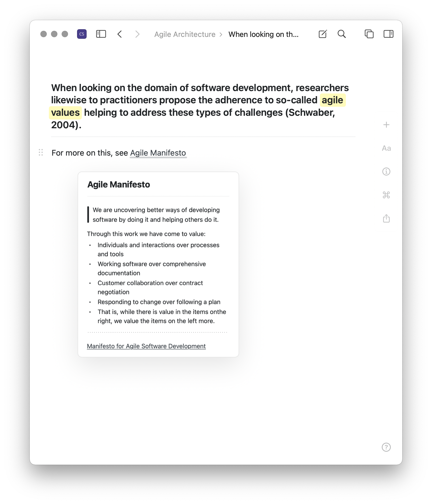Click the note's main heading text
432x504 pixels.
tap(200, 106)
